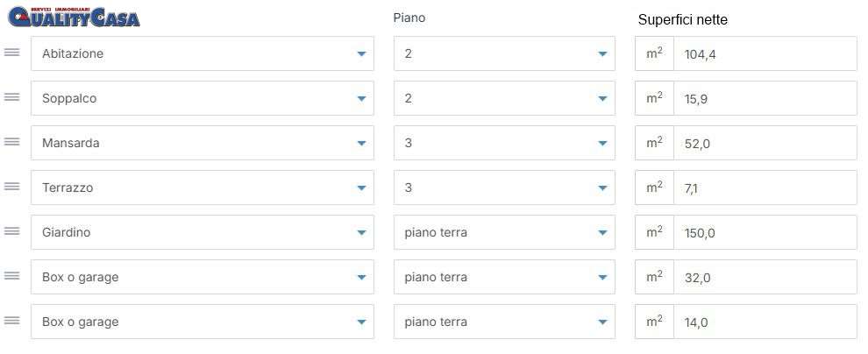
Task: Click the QualityCasa logo
Action: click(x=74, y=18)
